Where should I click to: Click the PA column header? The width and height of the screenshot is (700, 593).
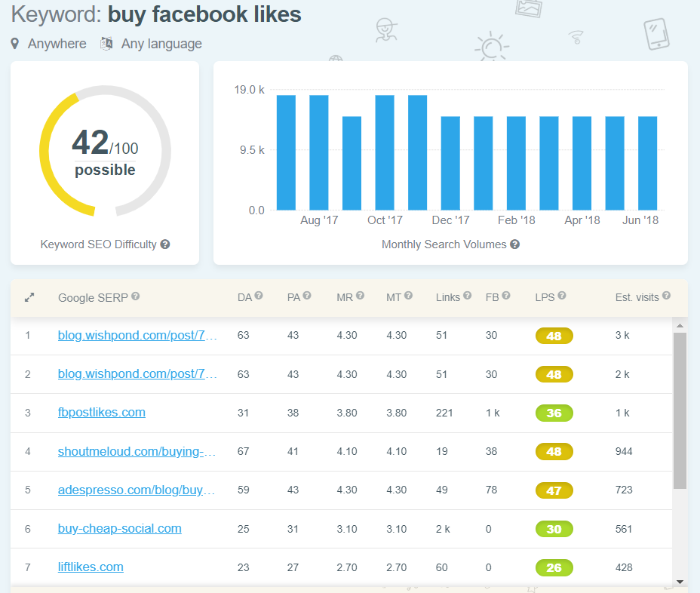293,297
